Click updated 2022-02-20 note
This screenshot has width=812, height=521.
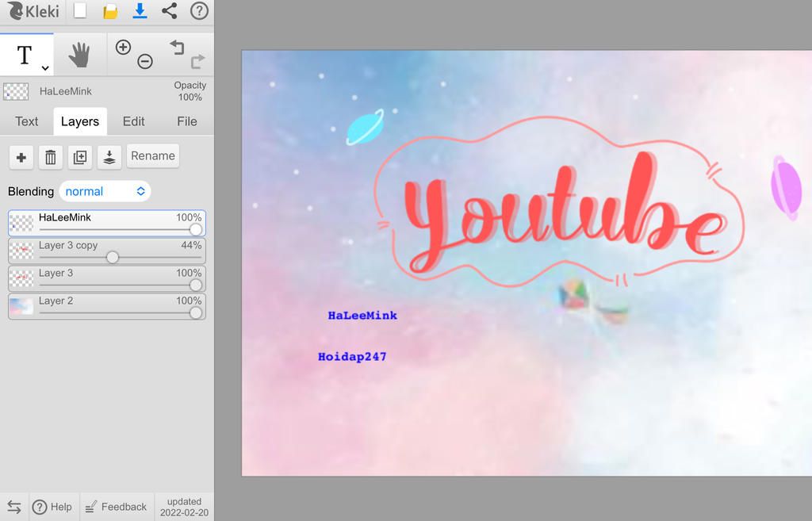184,507
